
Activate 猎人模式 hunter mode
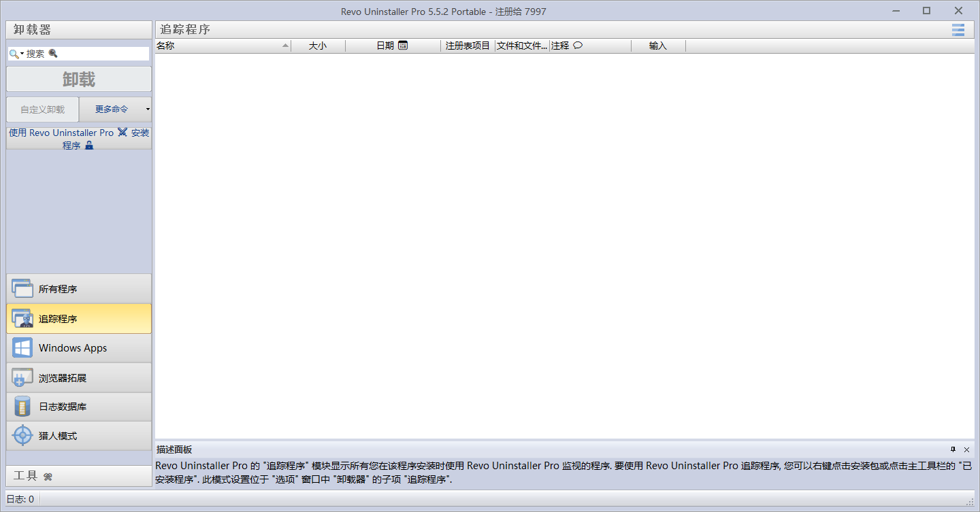click(79, 436)
